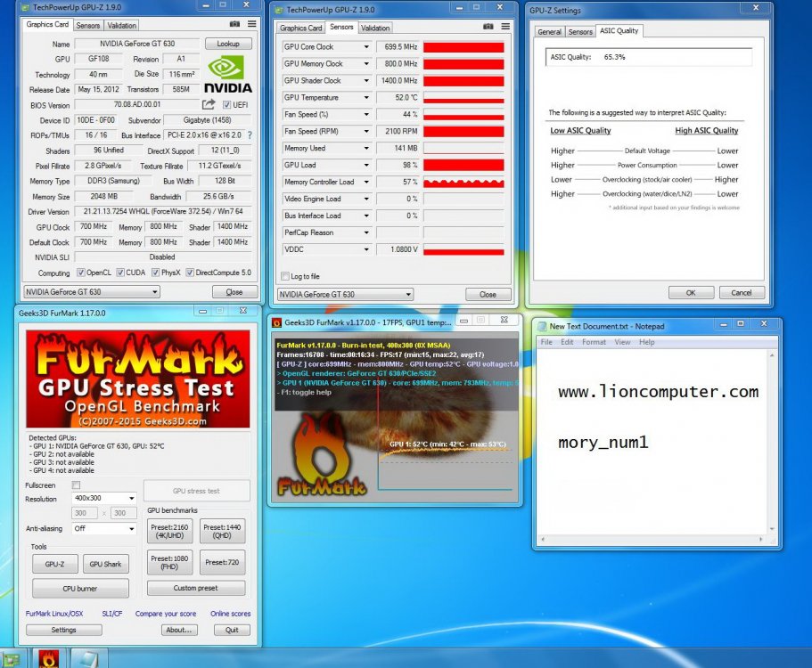Screen dimensions: 812x668
Task: Enable the Log to file checkbox
Action: point(285,276)
